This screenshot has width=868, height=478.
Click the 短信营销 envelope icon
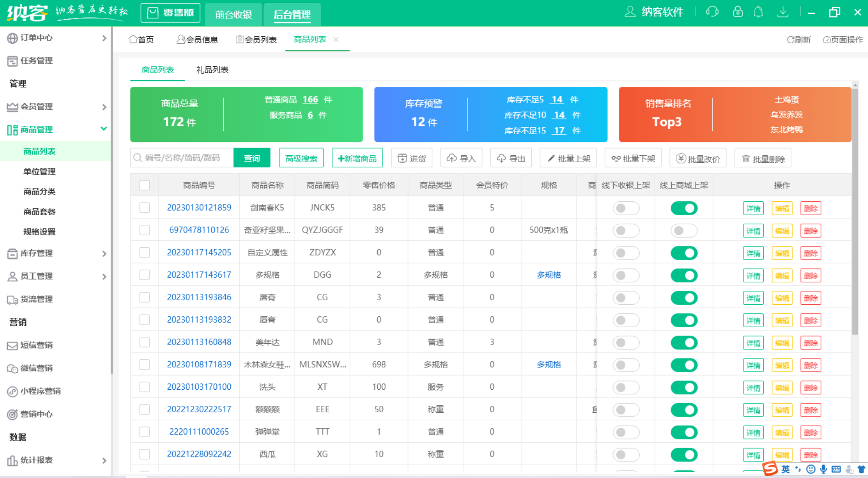pyautogui.click(x=12, y=346)
